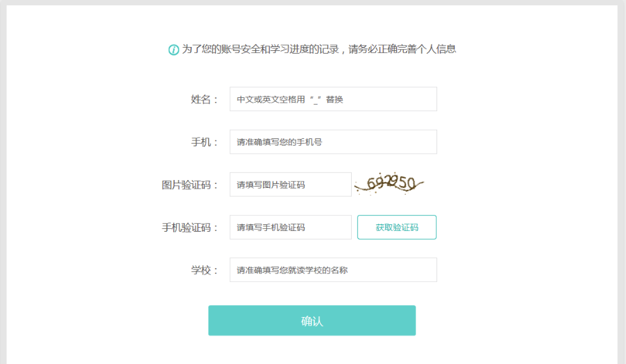Focus the 学校 school name field
Image resolution: width=626 pixels, height=364 pixels.
pos(333,269)
